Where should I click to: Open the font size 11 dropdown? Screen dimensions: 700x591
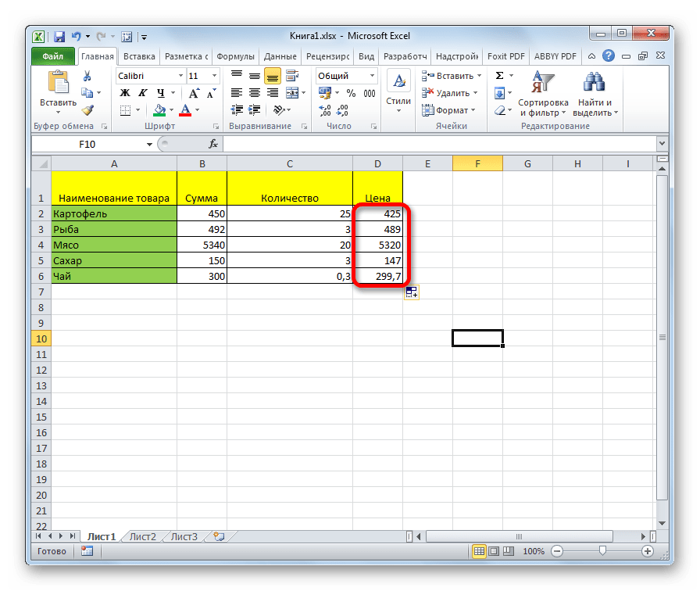[214, 76]
